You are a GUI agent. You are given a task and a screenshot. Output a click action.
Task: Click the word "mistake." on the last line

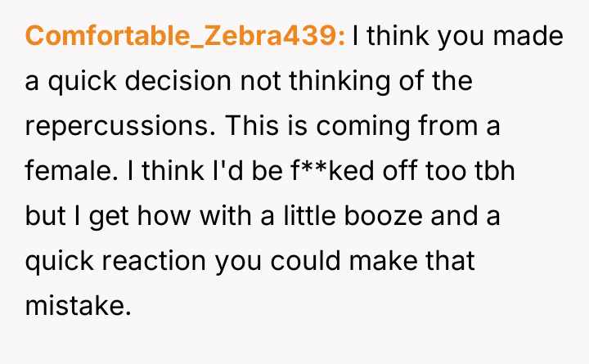click(79, 308)
